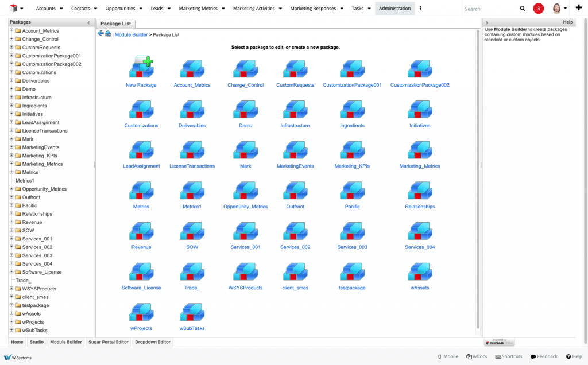588x365 pixels.
Task: Select the Package List tab
Action: coord(115,24)
